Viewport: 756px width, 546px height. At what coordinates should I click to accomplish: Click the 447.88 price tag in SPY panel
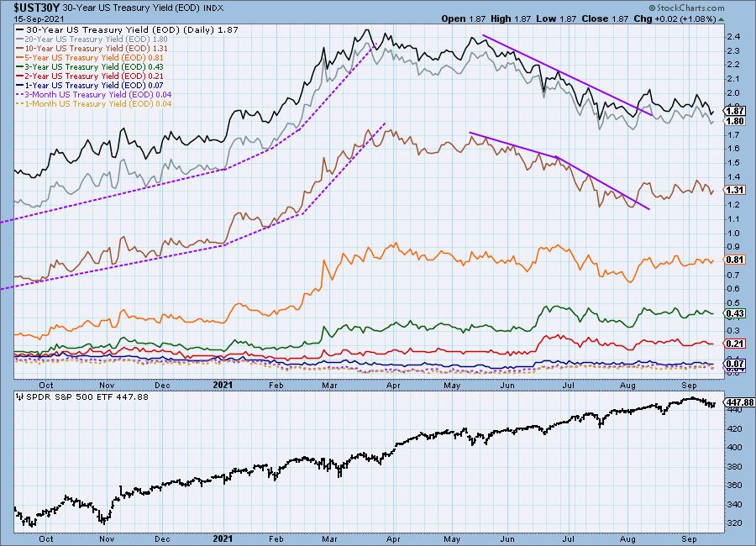(x=739, y=402)
